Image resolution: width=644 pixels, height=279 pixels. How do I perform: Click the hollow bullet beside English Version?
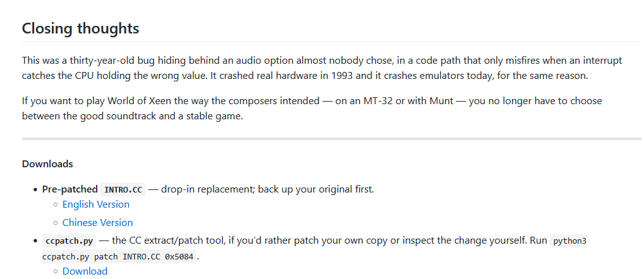click(56, 205)
